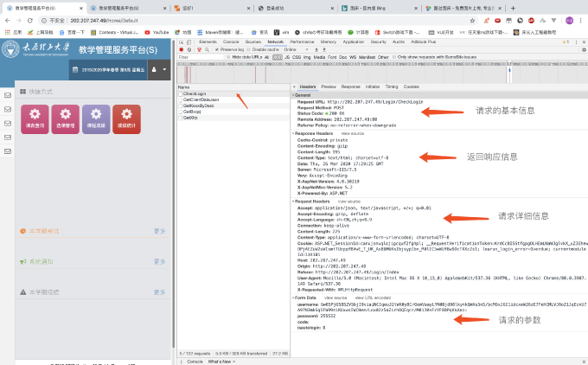Close the request details pane
The height and width of the screenshot is (365, 588).
(x=294, y=86)
